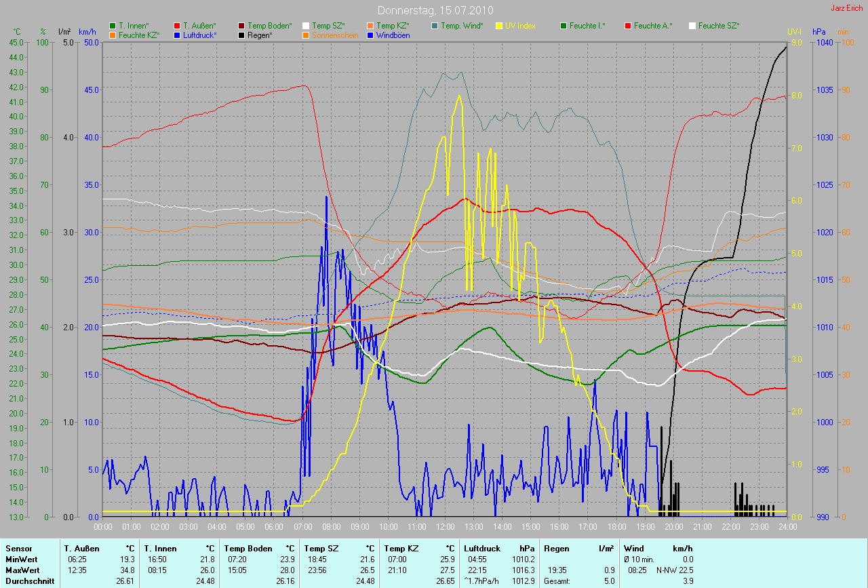The image size is (868, 588).
Task: Click the green T. Innen legend square
Action: [x=113, y=26]
